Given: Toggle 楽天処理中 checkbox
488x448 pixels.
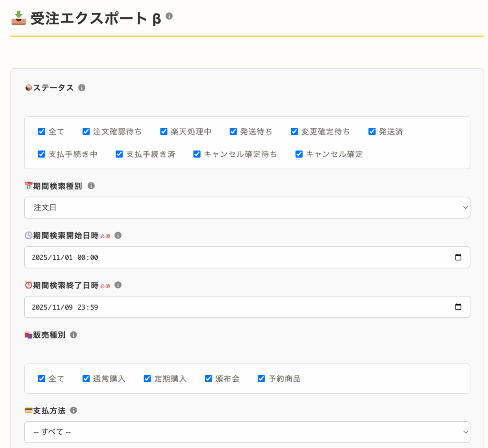Looking at the screenshot, I should 164,132.
